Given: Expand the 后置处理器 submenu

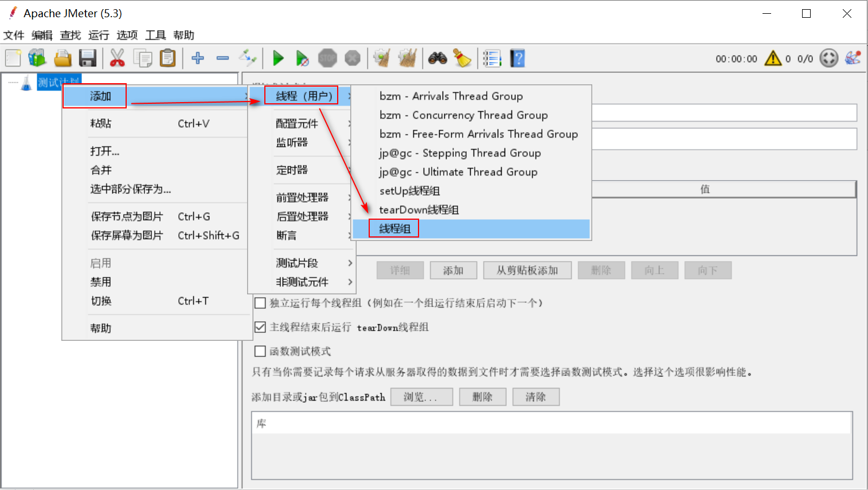Looking at the screenshot, I should tap(302, 216).
